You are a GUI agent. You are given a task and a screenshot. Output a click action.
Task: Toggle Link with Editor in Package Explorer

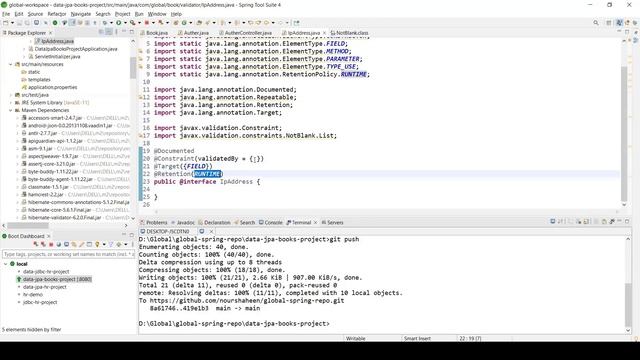tap(109, 32)
